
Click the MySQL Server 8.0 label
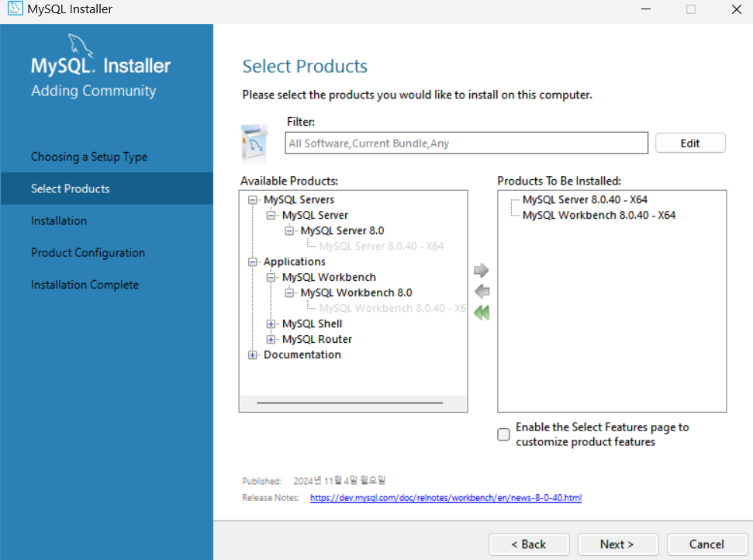pyautogui.click(x=343, y=231)
